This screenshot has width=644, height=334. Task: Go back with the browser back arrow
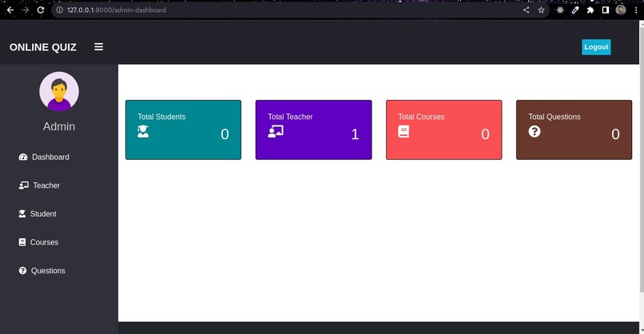(x=10, y=10)
